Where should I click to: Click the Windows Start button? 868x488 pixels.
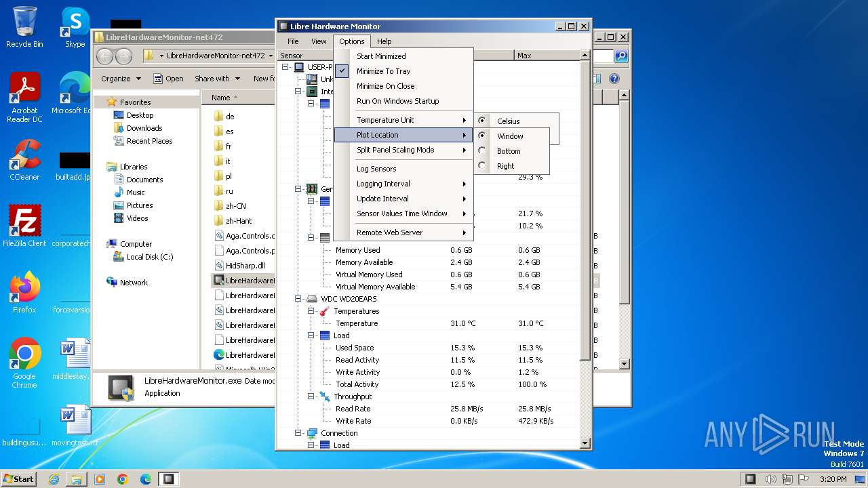pos(18,479)
